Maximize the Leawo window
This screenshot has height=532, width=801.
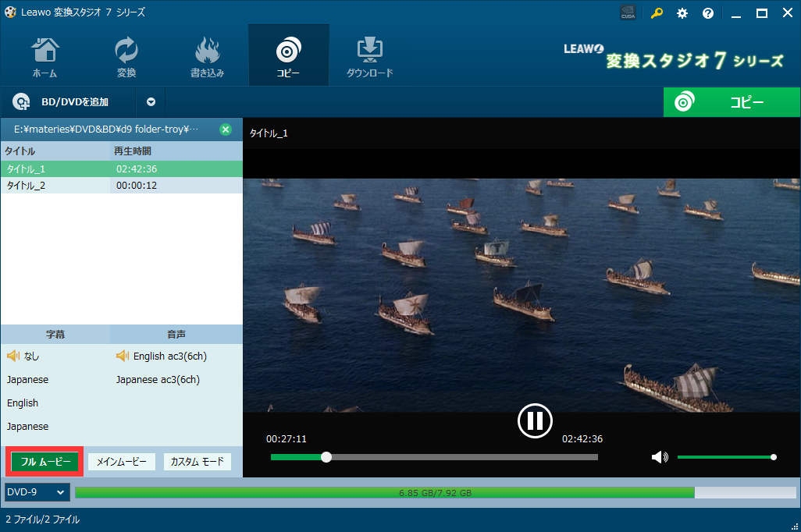click(762, 13)
